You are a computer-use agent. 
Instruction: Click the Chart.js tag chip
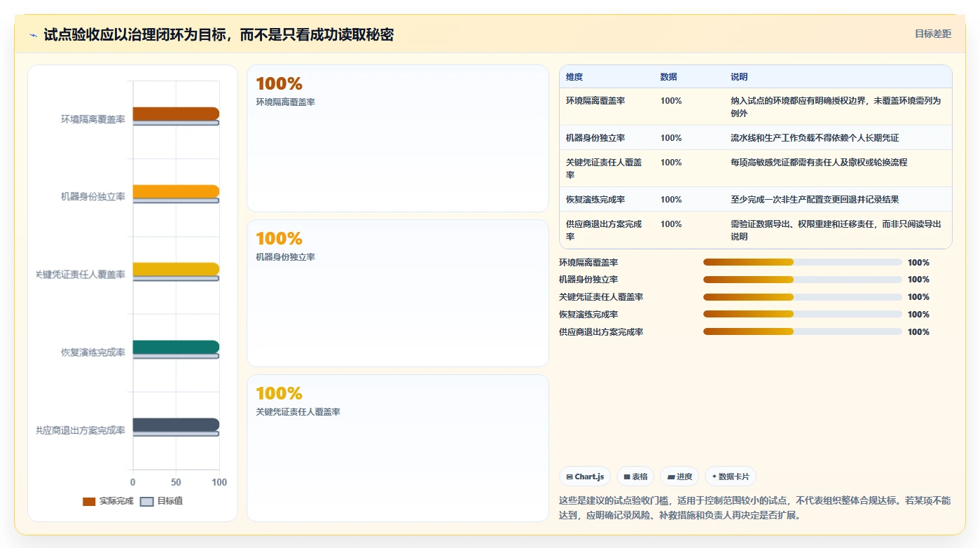(x=585, y=477)
